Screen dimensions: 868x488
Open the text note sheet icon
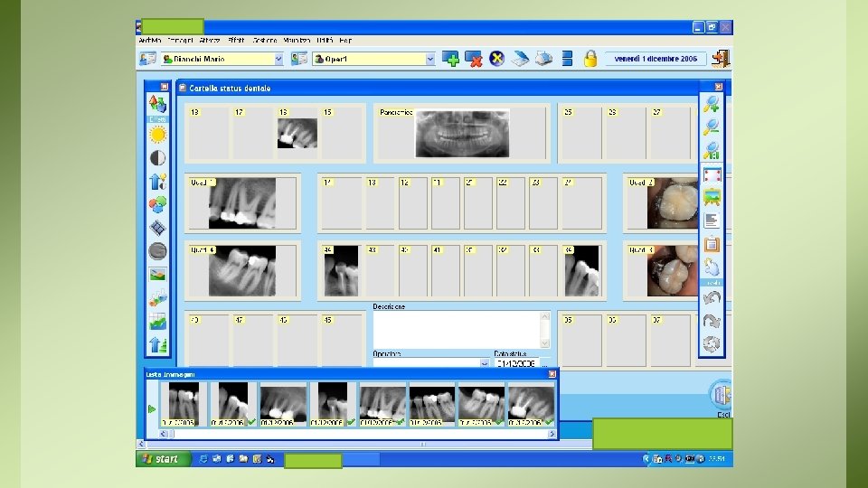point(712,221)
